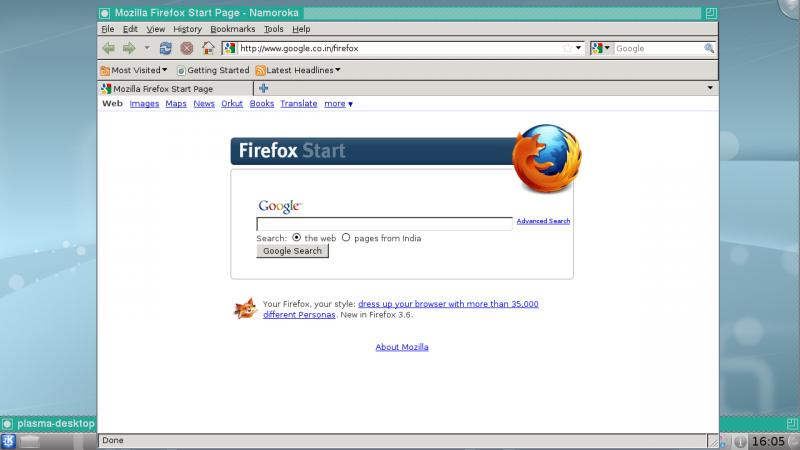This screenshot has width=800, height=450.
Task: Reload the current page
Action: (165, 48)
